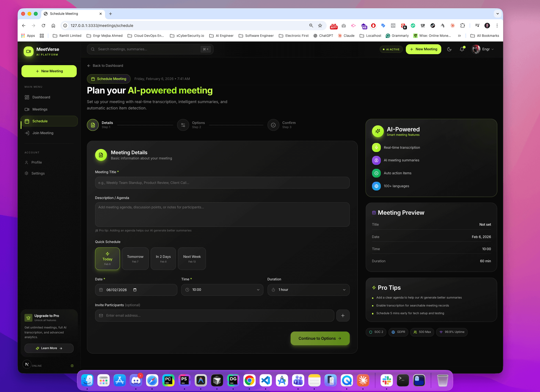Click the Back to Dashboard arrow
Image resolution: width=540 pixels, height=392 pixels.
tap(89, 66)
